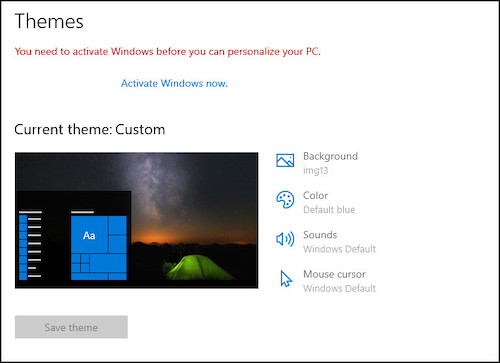This screenshot has height=363, width=500.
Task: Click 'Windows Default' under Mouse cursor
Action: click(339, 288)
